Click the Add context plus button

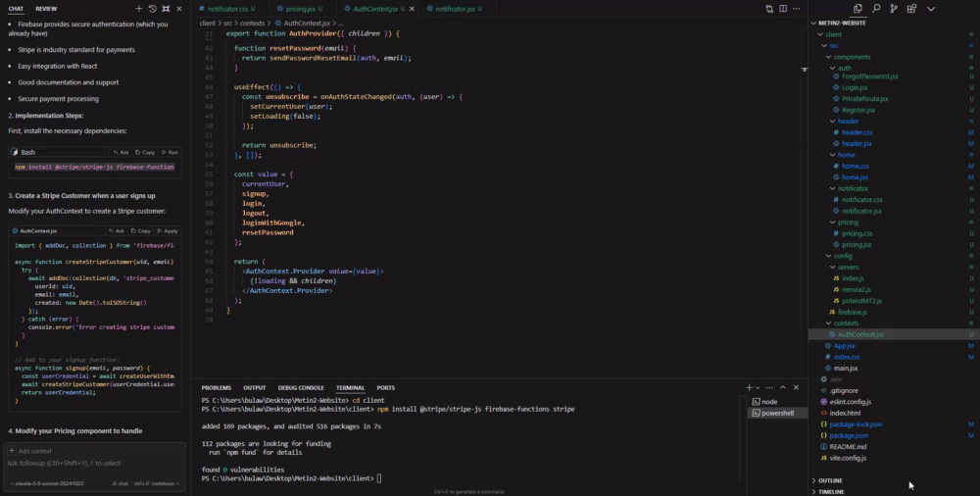pos(11,450)
